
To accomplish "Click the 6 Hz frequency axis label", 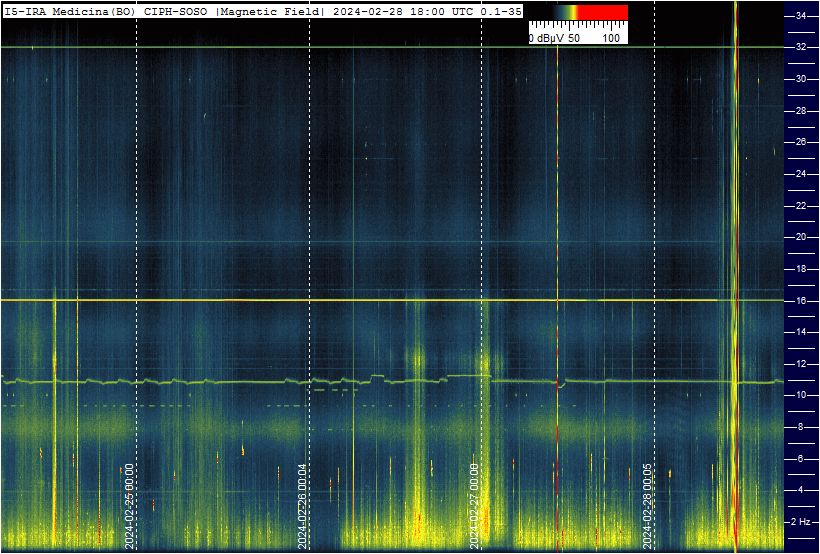I will click(800, 459).
